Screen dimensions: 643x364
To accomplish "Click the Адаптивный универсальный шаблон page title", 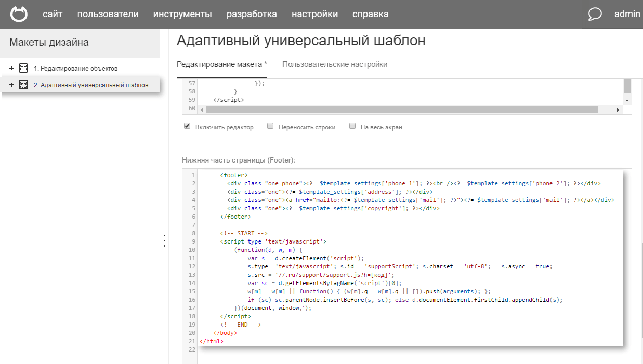I will click(x=301, y=41).
